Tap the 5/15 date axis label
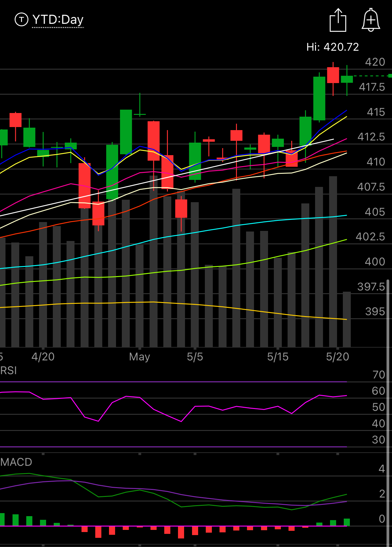This screenshot has height=547, width=392. click(278, 357)
